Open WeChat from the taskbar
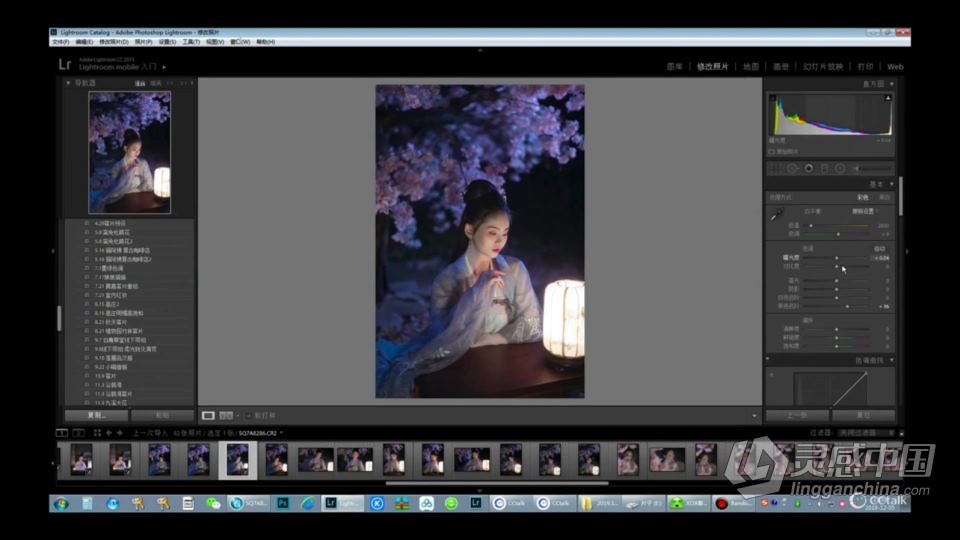The image size is (960, 540). click(x=212, y=503)
